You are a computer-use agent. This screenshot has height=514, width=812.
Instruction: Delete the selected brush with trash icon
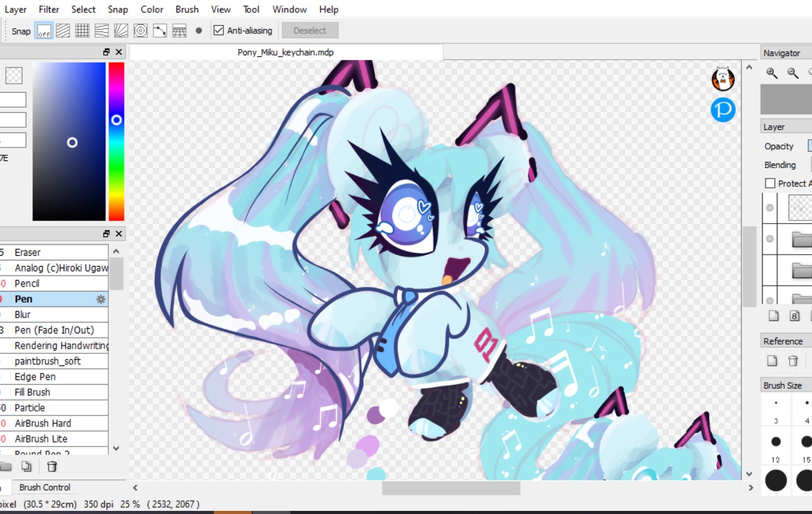[x=52, y=466]
